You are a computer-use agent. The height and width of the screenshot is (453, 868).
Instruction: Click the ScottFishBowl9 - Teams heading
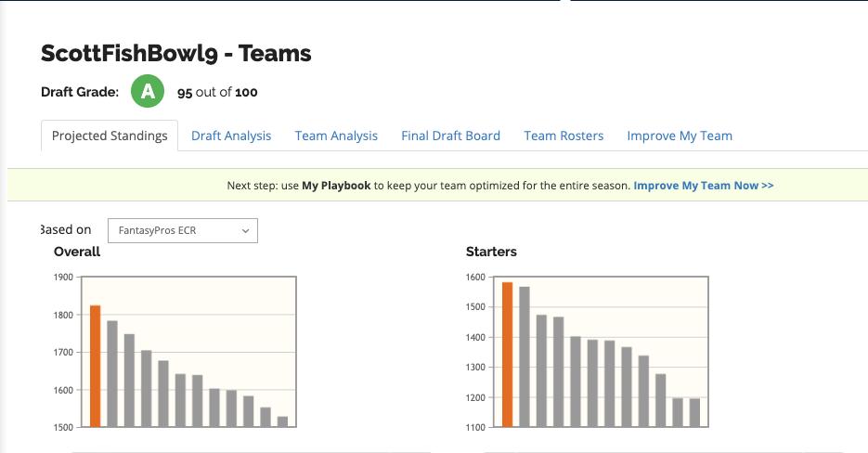176,53
